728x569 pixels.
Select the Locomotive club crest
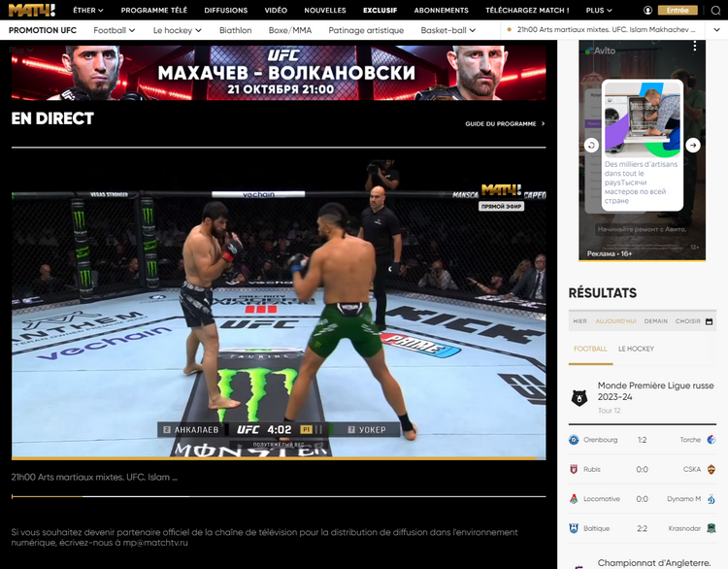(x=574, y=499)
